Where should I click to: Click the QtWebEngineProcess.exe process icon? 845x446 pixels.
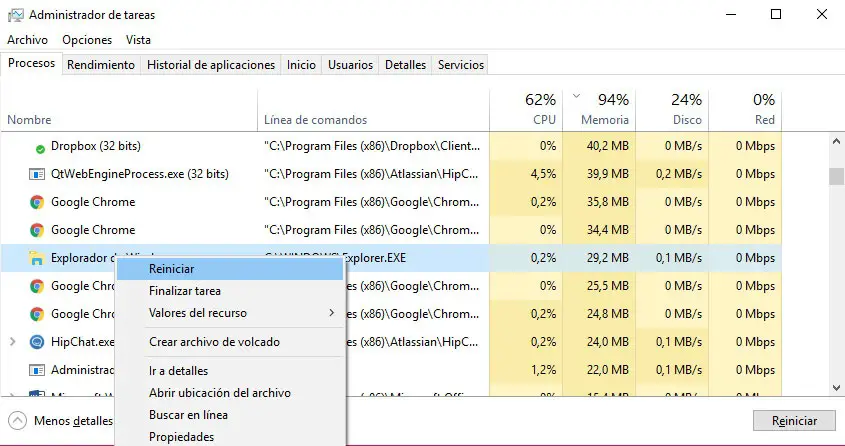(37, 174)
